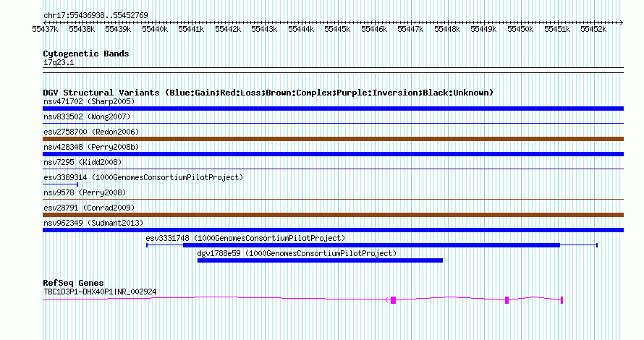
Task: Select the Cytogenetic Bands track title
Action: 86,54
